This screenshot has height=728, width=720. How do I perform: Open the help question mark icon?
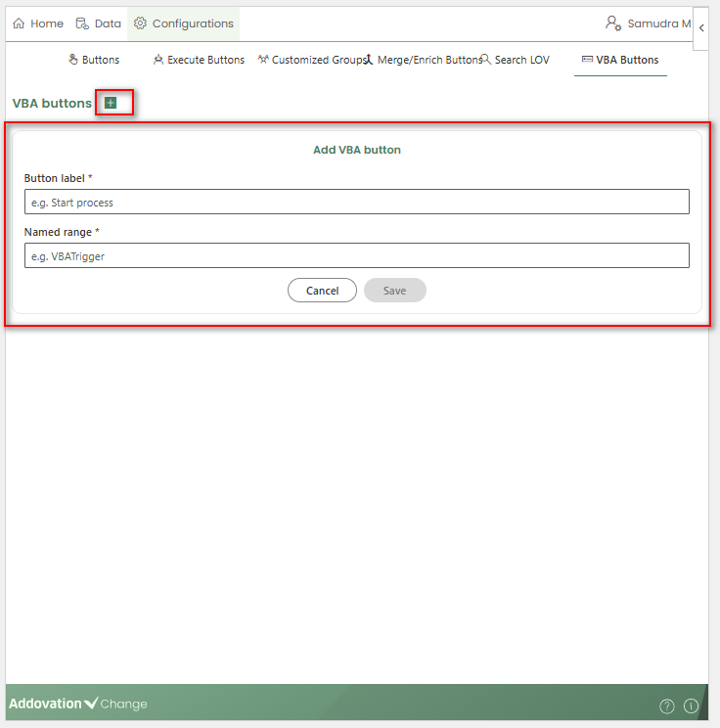667,705
